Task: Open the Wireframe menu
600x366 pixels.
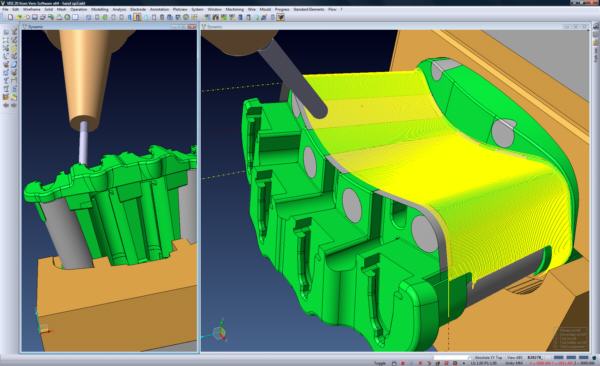Action: coord(31,9)
